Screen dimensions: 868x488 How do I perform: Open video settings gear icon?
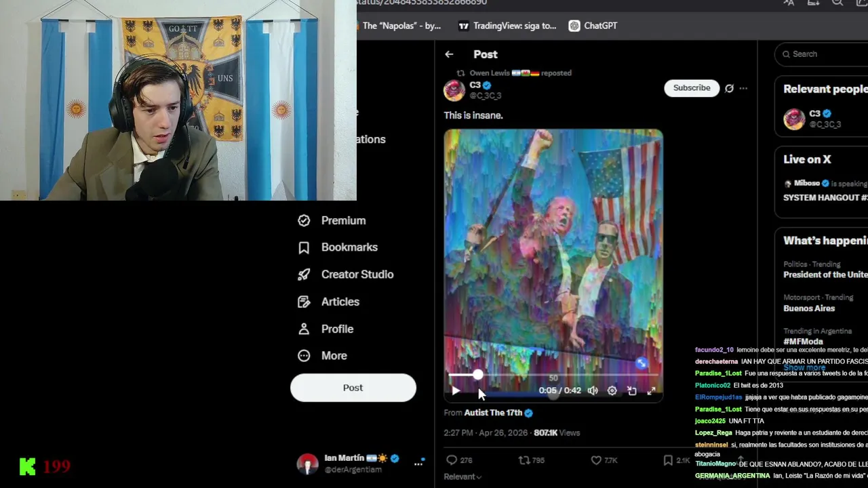pos(612,390)
